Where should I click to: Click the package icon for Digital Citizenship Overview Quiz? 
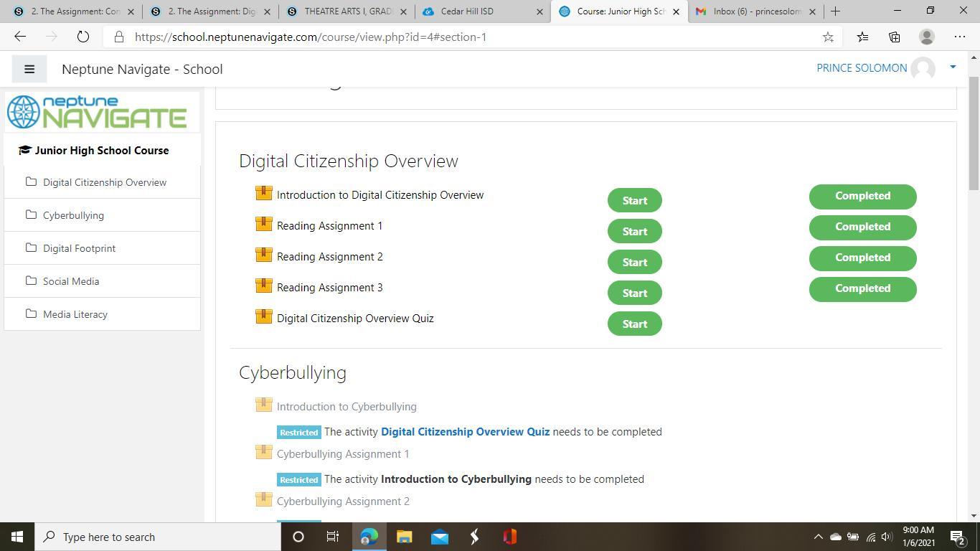[x=263, y=316]
